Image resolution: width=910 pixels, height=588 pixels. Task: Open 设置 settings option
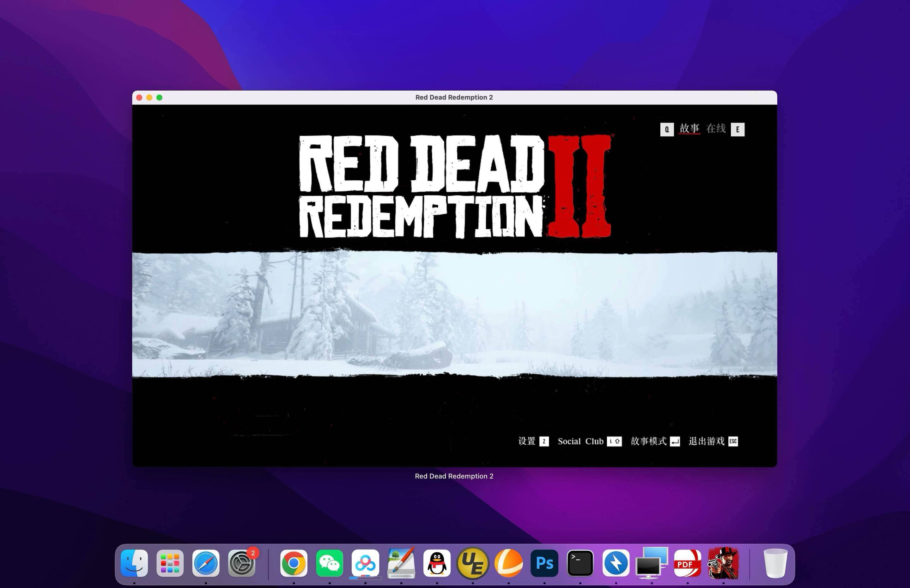tap(527, 441)
